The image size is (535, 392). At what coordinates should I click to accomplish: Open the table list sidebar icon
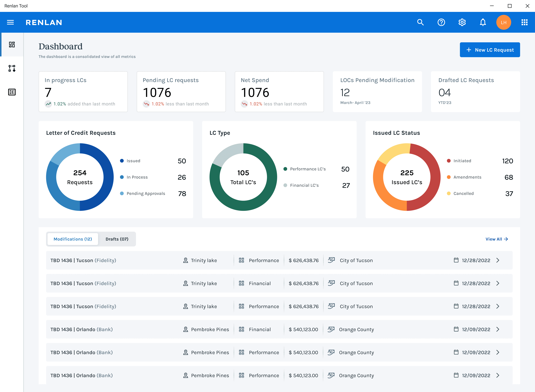coord(12,92)
